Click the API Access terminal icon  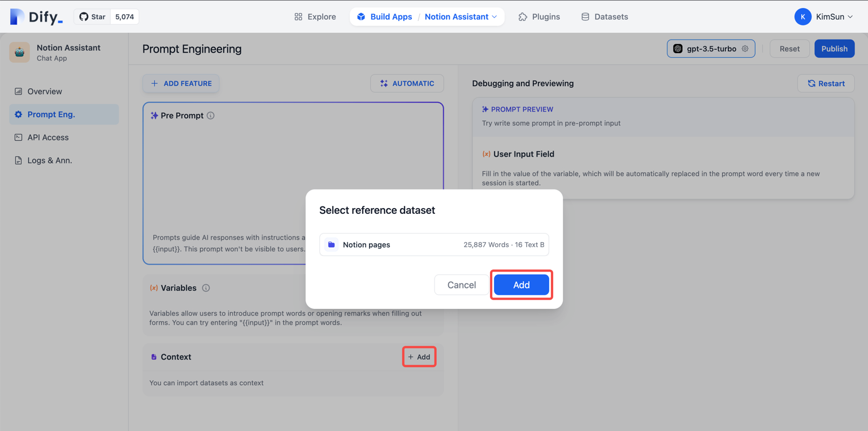pyautogui.click(x=18, y=137)
